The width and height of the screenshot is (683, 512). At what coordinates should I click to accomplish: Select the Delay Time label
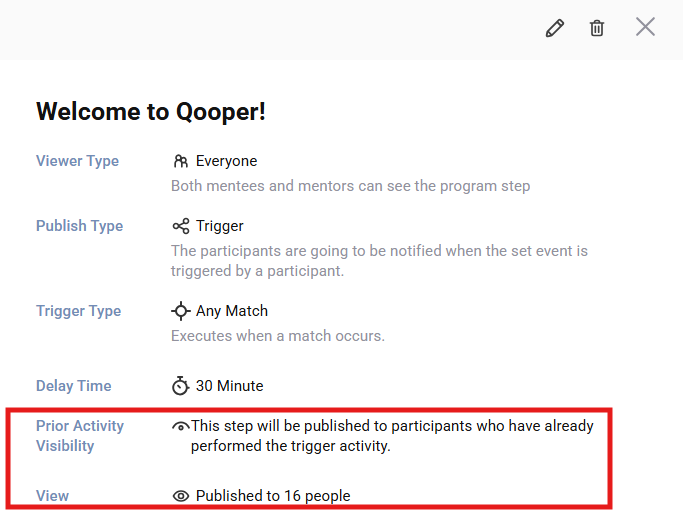73,386
